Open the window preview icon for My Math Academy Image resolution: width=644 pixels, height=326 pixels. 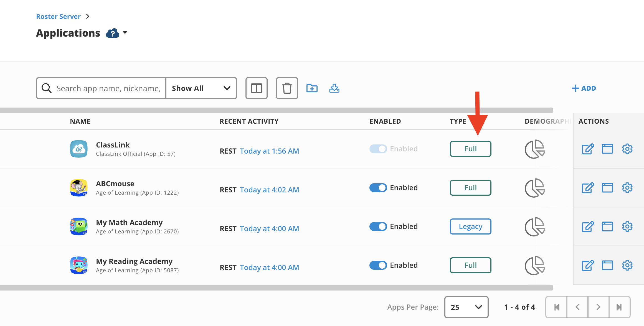[607, 226]
